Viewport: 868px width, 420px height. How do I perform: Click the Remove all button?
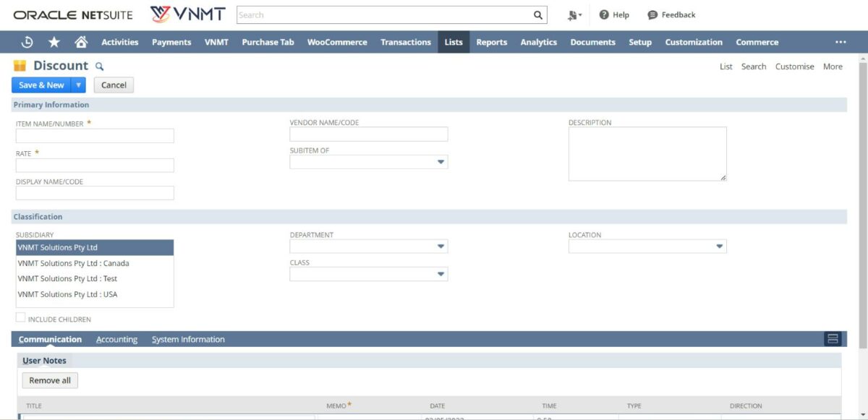pyautogui.click(x=50, y=380)
